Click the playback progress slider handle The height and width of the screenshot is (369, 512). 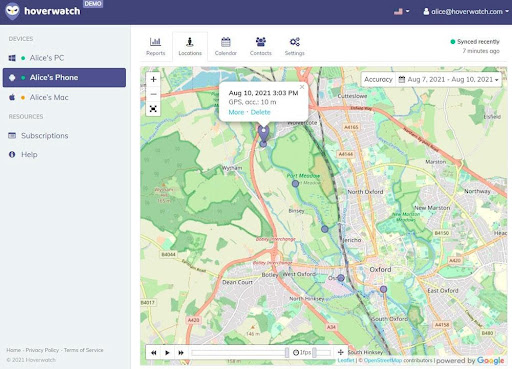click(x=287, y=352)
